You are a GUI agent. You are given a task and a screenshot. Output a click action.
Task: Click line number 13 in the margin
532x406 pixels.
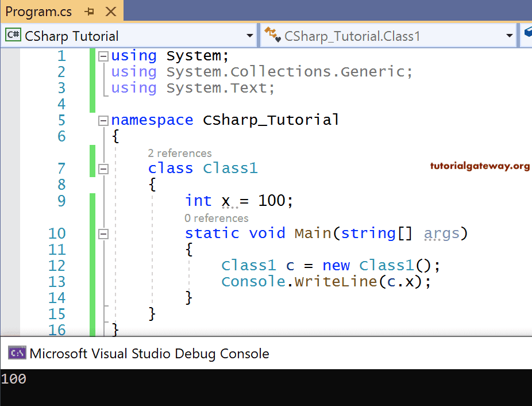(57, 281)
